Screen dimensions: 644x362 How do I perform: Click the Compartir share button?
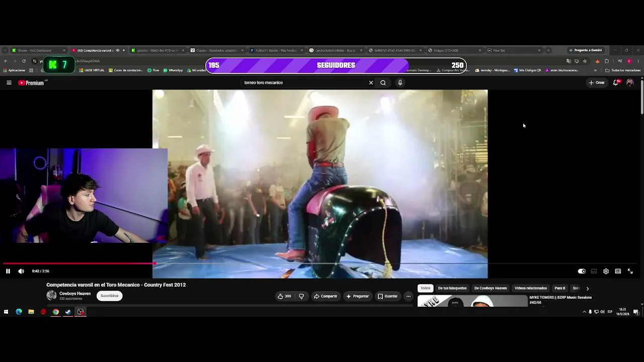pos(326,296)
